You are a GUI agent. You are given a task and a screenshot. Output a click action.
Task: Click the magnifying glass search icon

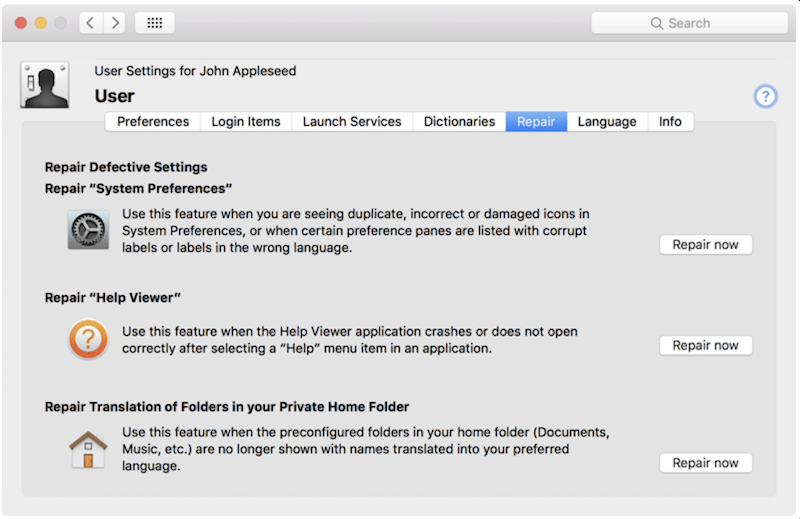point(657,23)
